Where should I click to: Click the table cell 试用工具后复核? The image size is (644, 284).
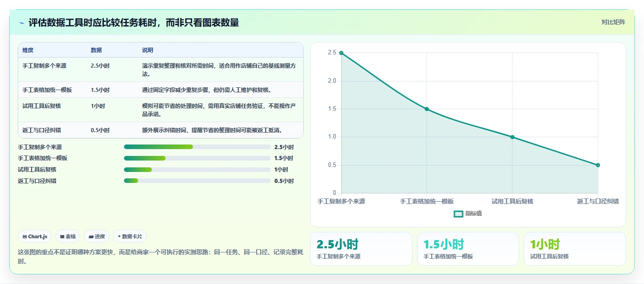pos(42,106)
